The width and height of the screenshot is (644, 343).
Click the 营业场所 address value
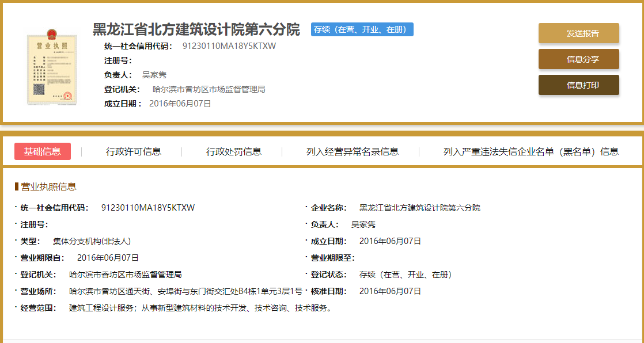pos(186,291)
